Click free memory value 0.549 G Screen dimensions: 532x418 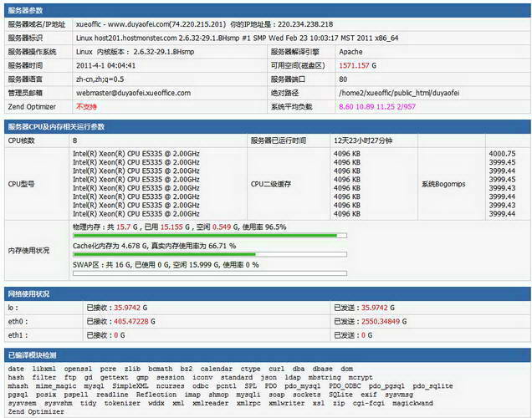(225, 227)
